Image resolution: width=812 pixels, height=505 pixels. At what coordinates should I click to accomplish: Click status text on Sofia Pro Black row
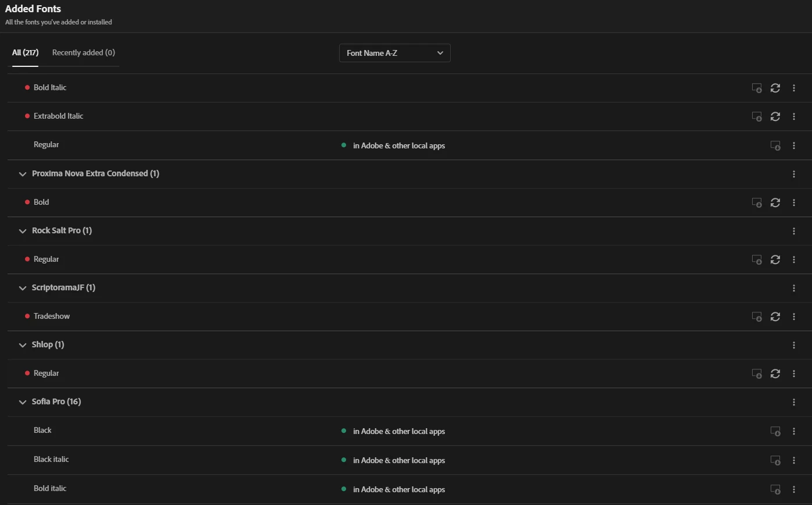click(x=399, y=431)
